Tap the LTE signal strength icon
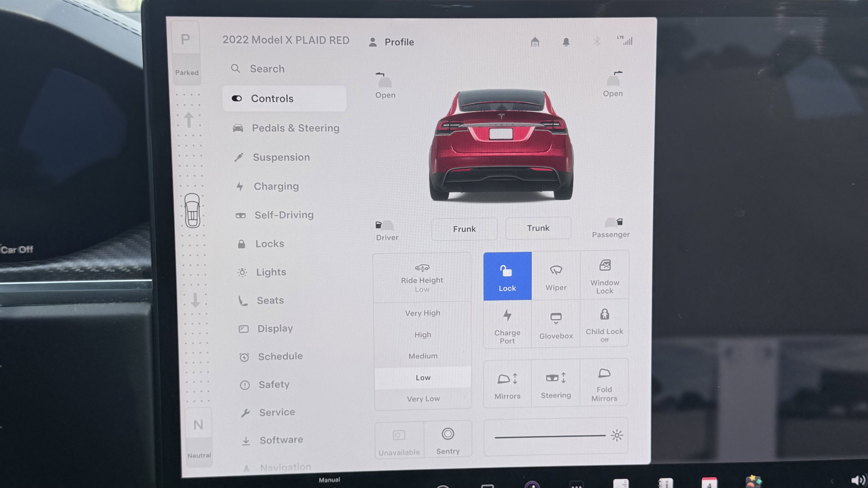Screen dimensions: 868x488 pos(625,40)
